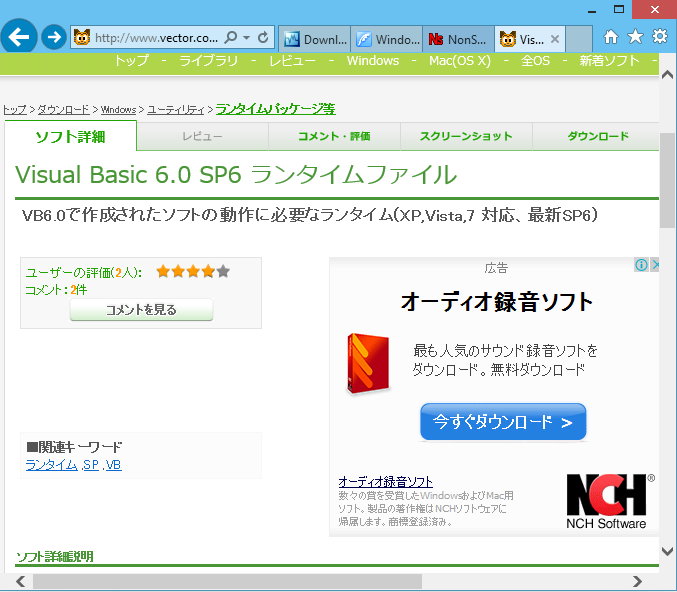Click the red software box image in ad

[x=368, y=363]
